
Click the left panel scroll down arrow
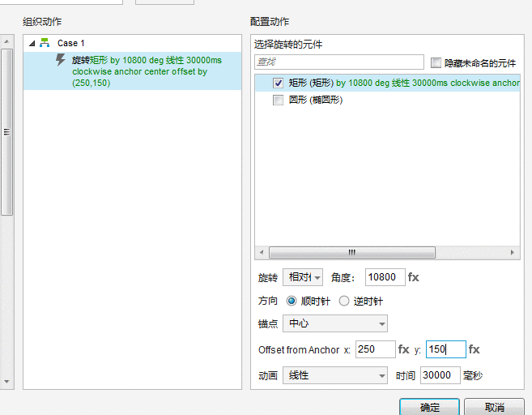click(x=6, y=382)
